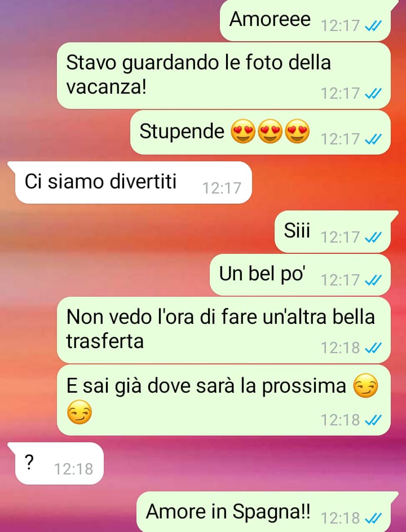Select the "Un bel po'" message bubble
406x532 pixels.
300,275
